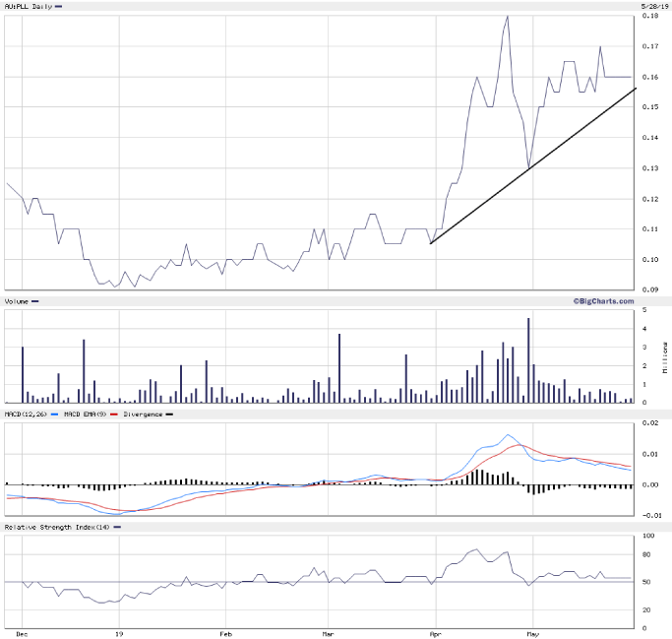
Task: Click the Volume legend marker
Action: [35, 301]
